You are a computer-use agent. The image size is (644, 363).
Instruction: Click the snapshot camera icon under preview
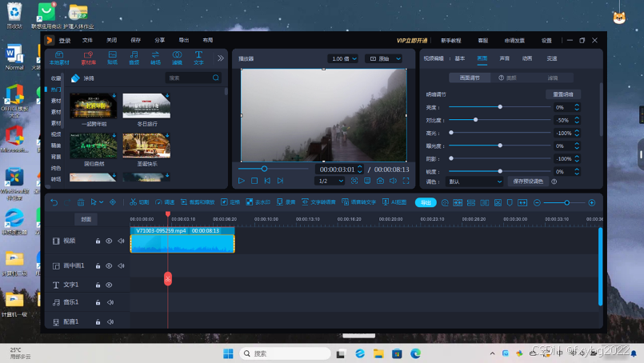click(x=380, y=181)
